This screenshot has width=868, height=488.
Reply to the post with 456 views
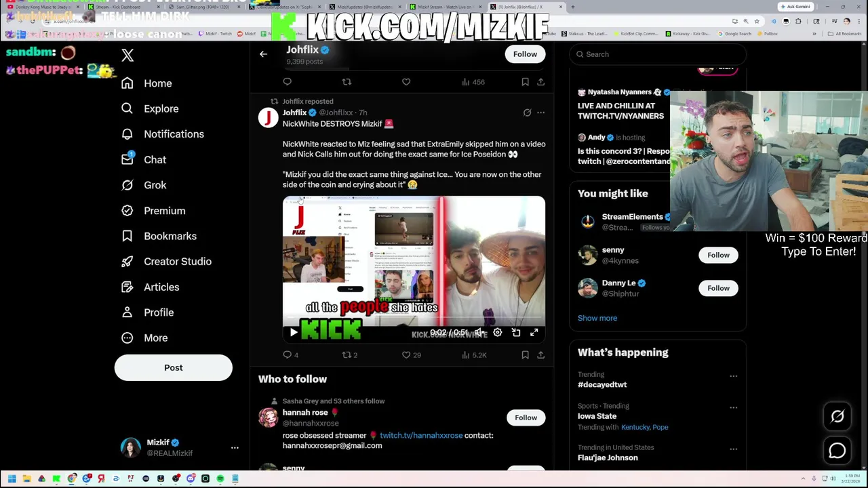point(287,82)
